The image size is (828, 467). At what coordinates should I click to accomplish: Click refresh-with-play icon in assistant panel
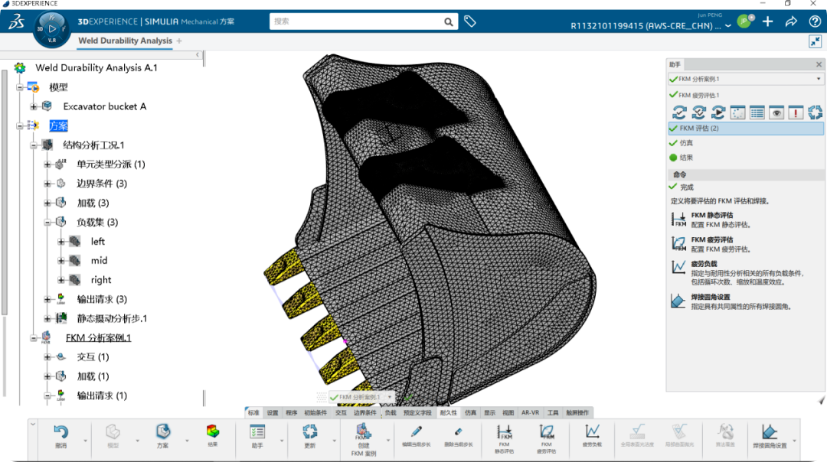click(718, 112)
